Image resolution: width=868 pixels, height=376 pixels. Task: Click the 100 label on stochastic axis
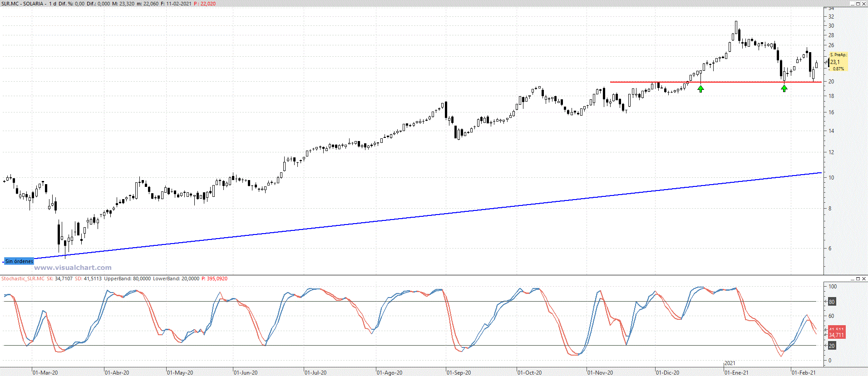[x=833, y=287]
